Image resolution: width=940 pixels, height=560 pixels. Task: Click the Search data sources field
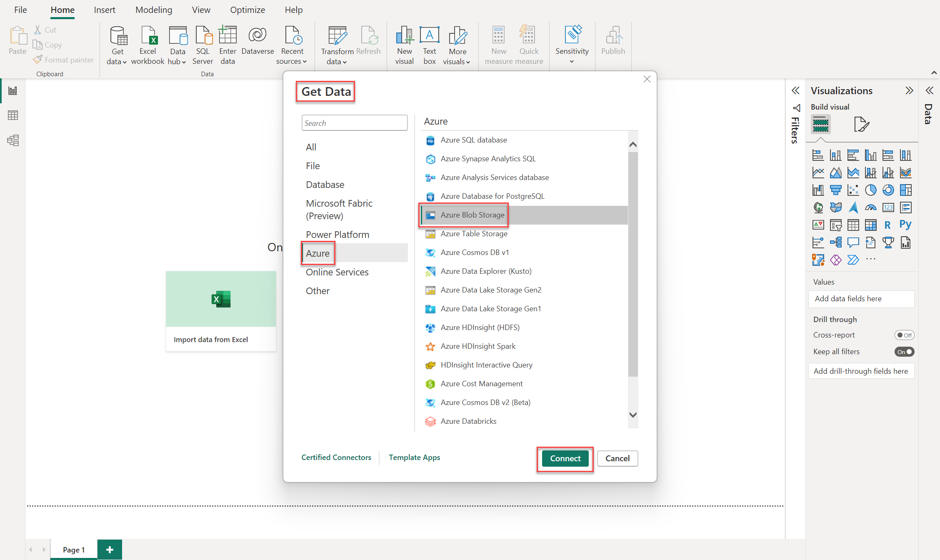[354, 122]
